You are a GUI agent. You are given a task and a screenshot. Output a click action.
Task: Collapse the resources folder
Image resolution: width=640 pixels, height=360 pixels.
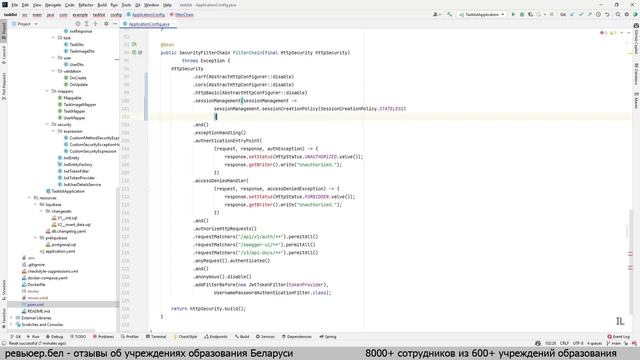click(29, 198)
